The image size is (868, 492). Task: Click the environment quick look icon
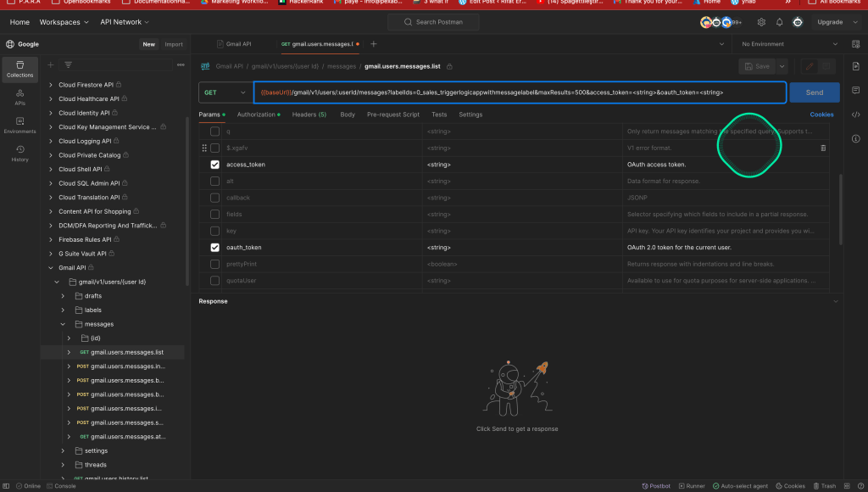(855, 44)
